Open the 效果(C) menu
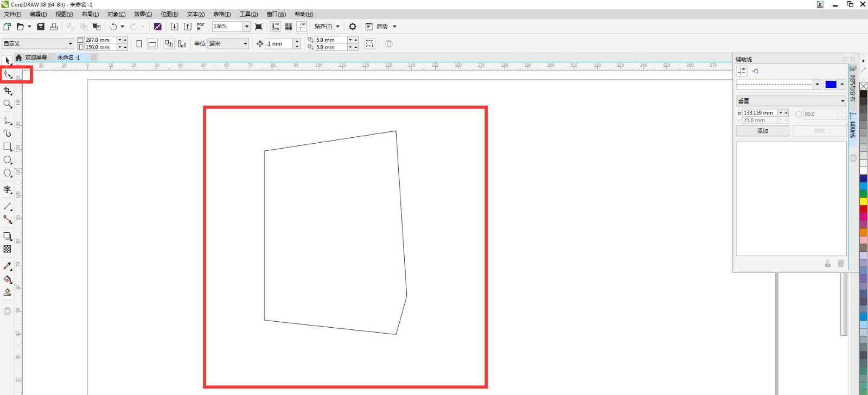The image size is (868, 395). (143, 14)
